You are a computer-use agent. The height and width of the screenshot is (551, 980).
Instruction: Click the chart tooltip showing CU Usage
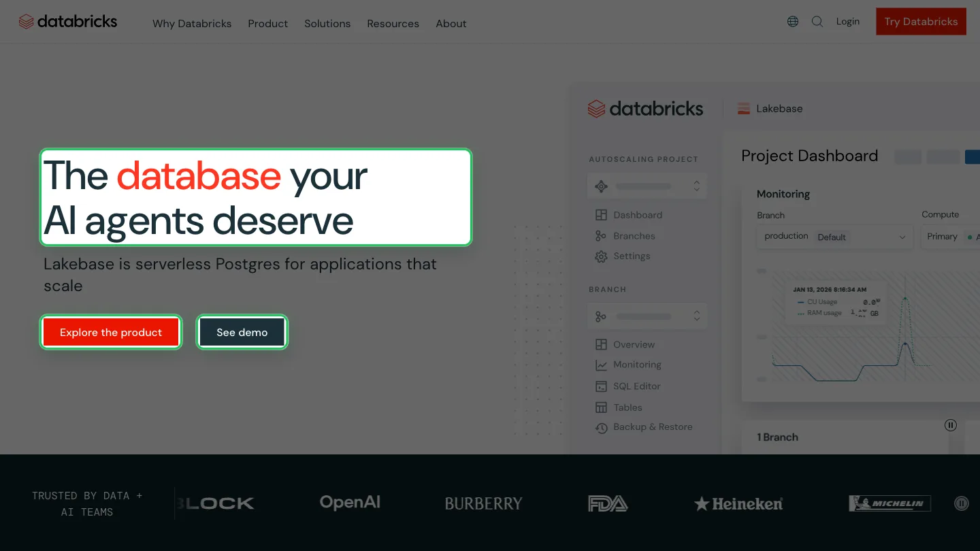(836, 302)
